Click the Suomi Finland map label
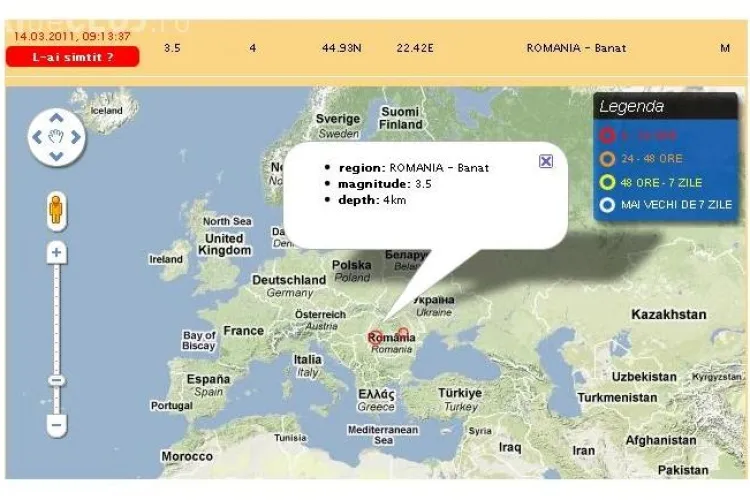Viewport: 750px width, 500px height. [x=400, y=118]
